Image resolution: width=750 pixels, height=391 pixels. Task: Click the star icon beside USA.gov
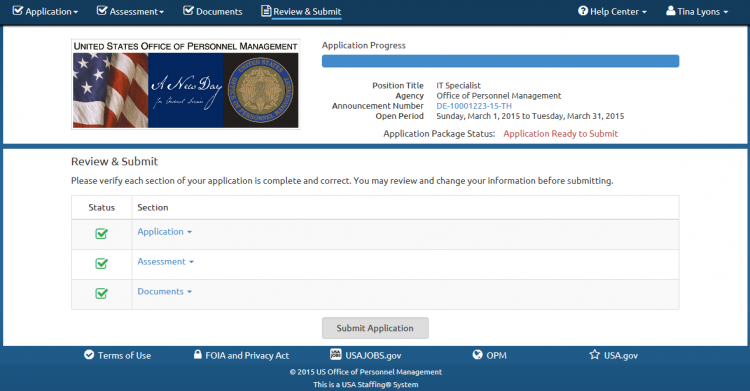click(595, 355)
